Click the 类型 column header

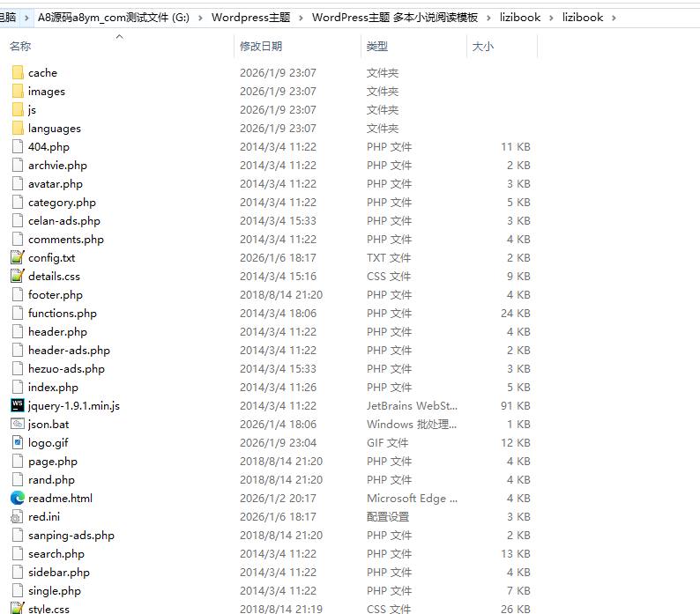pyautogui.click(x=377, y=47)
